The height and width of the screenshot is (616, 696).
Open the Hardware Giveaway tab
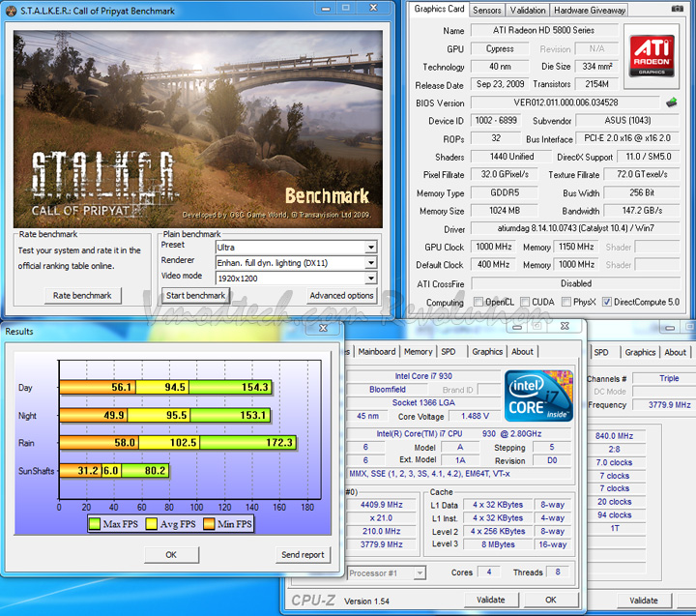tap(589, 10)
